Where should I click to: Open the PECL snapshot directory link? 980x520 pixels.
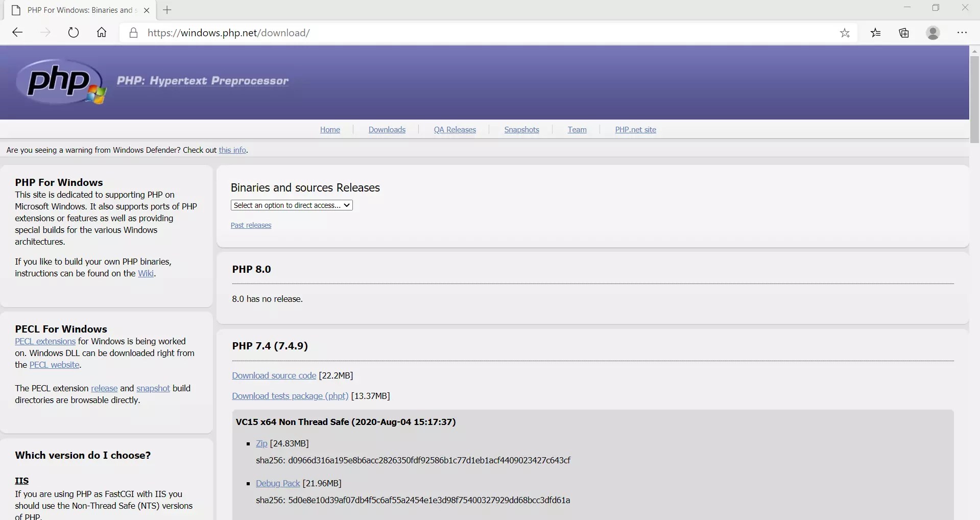153,388
